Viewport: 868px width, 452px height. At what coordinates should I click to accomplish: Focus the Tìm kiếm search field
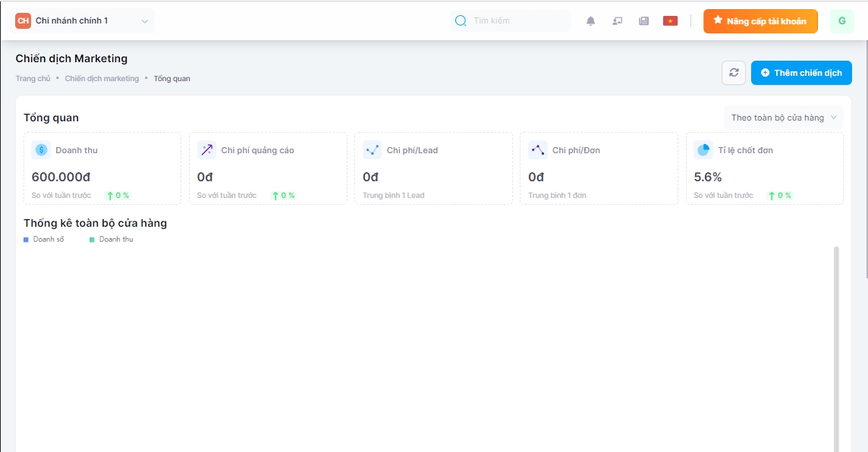(x=516, y=21)
